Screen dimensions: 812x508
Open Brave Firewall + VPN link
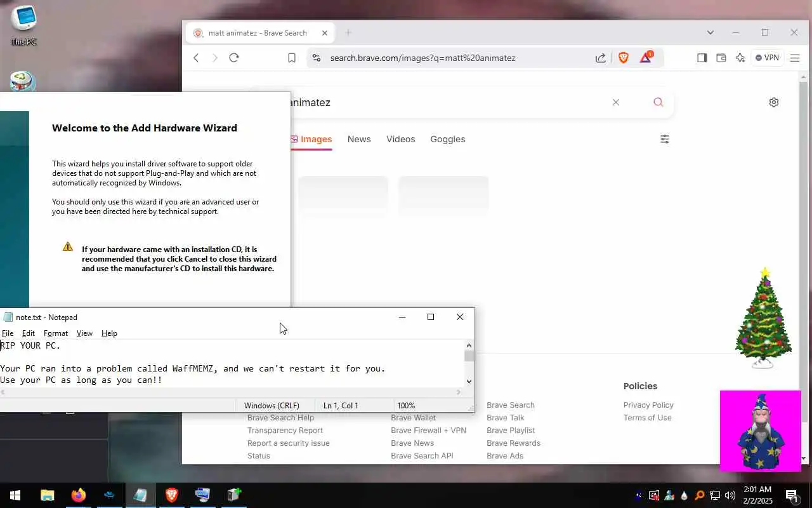pyautogui.click(x=428, y=431)
